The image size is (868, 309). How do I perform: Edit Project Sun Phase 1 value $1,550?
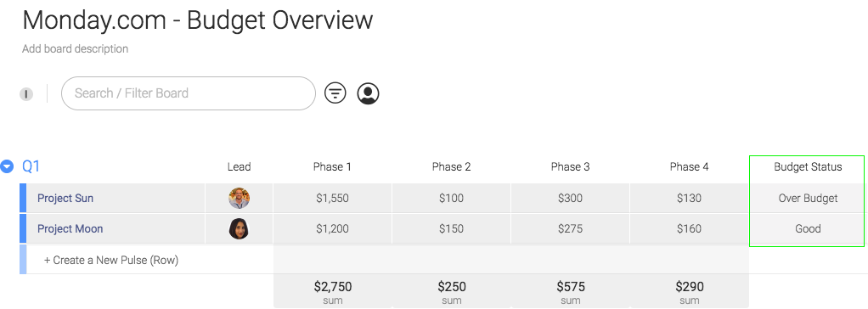pos(332,199)
